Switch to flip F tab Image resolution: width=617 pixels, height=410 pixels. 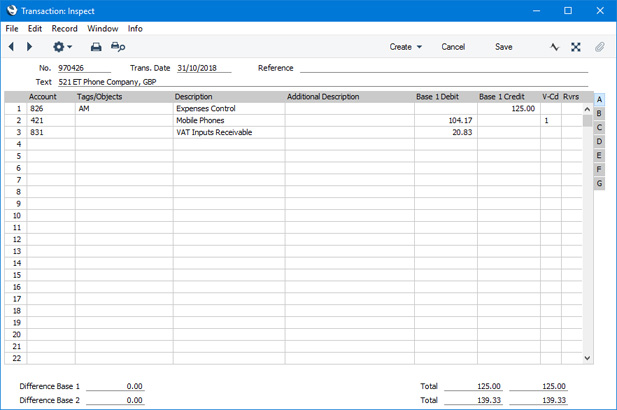[x=599, y=170]
